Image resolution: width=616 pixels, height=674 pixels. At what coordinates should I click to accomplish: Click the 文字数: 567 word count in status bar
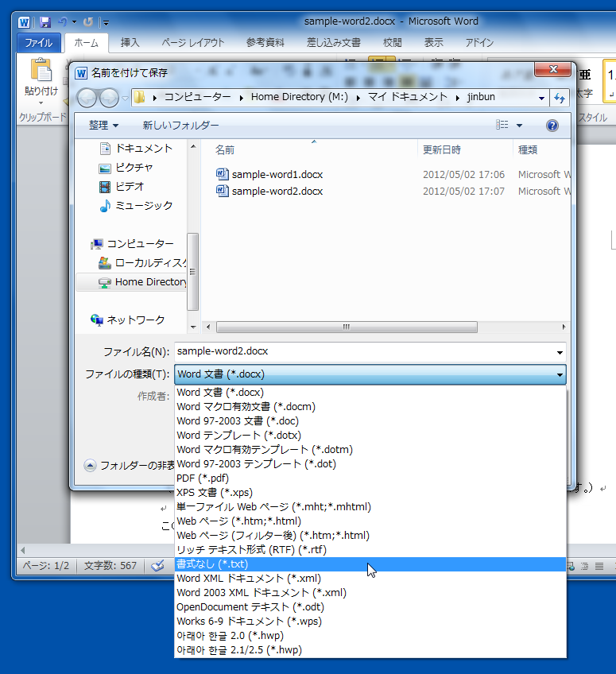110,565
